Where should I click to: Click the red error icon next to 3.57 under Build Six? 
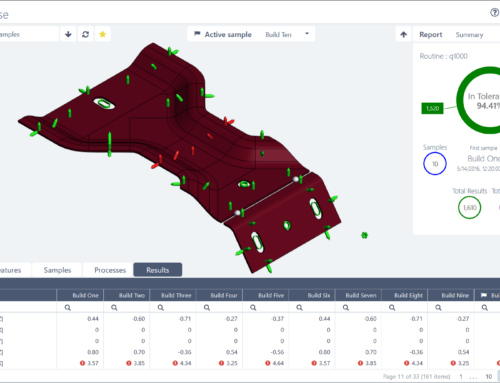[314, 363]
